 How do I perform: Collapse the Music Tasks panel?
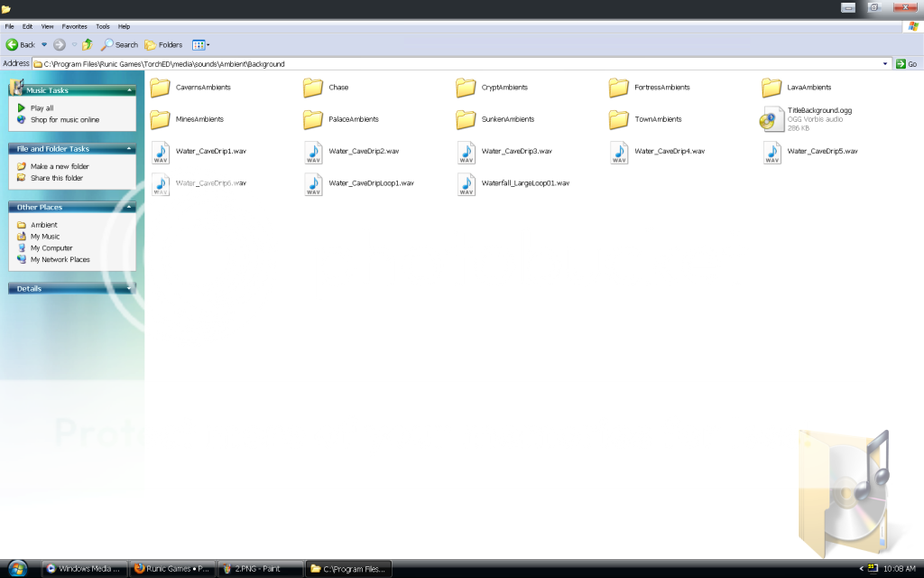tap(130, 90)
